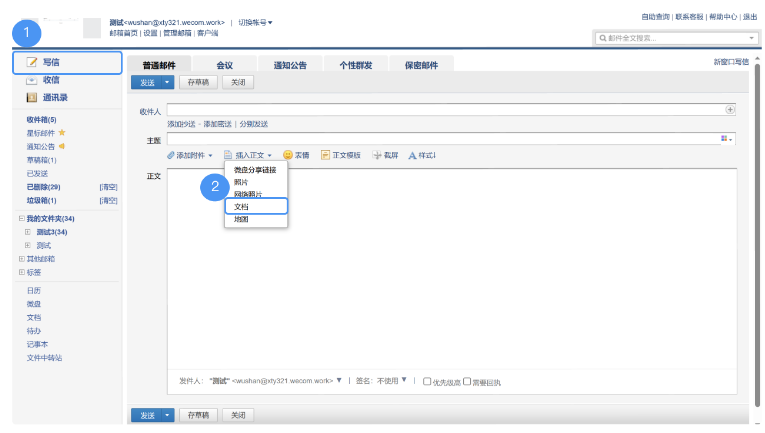Screen dimensions: 765x433
Task: Open the 通讯录 address book icon
Action: tap(31, 97)
